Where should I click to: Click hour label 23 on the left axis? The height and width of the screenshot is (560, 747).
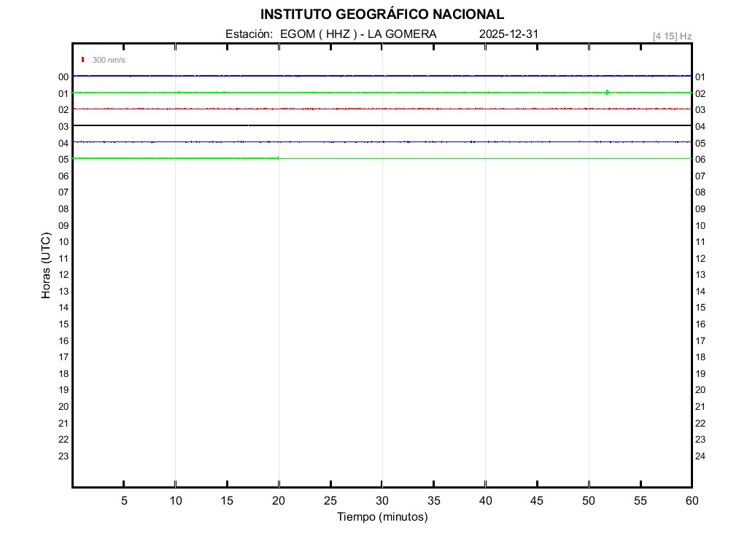(x=63, y=456)
